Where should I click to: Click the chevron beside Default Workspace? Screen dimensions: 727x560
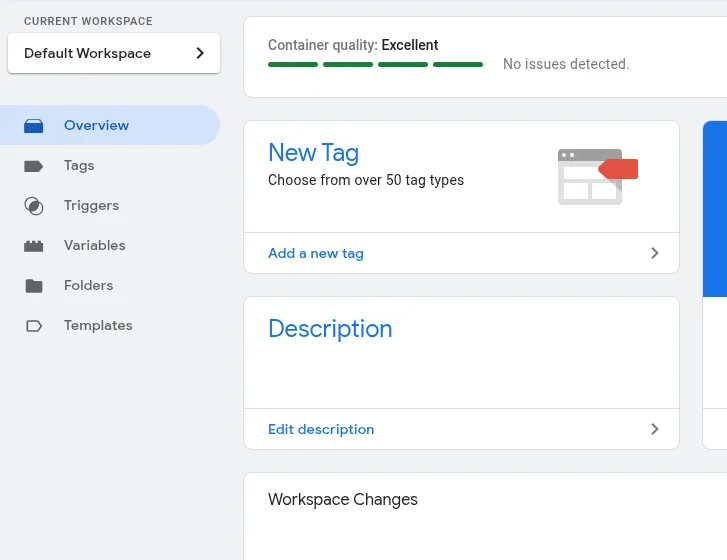(x=200, y=53)
